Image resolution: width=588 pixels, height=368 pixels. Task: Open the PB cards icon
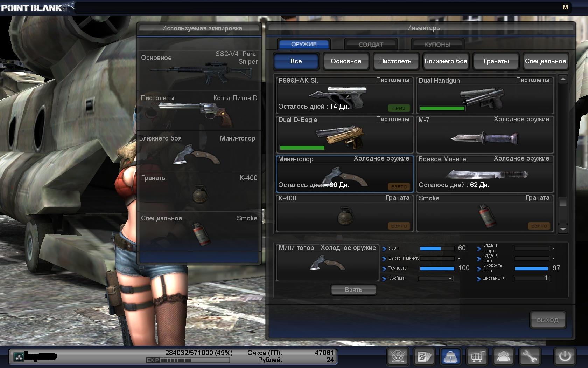click(x=424, y=357)
